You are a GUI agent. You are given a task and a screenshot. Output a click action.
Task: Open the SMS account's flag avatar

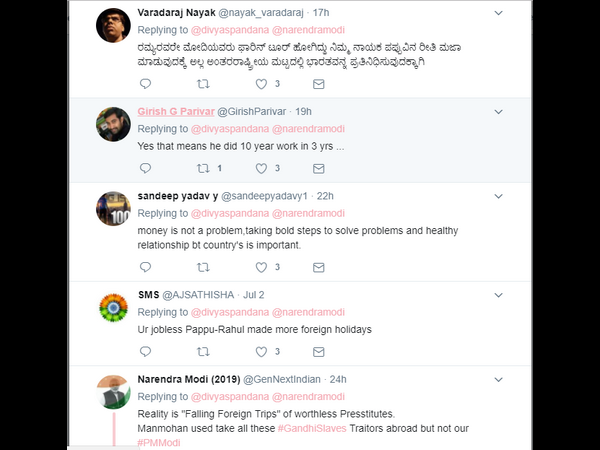112,307
